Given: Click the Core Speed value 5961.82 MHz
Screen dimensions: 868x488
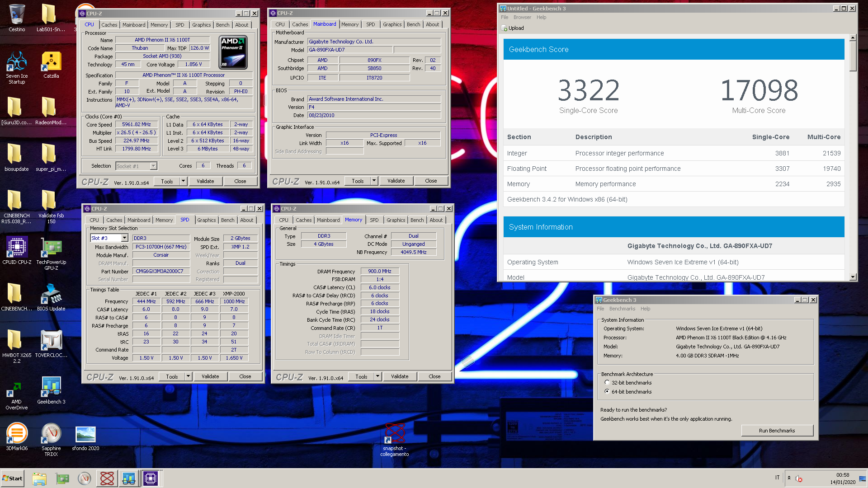Looking at the screenshot, I should click(137, 124).
